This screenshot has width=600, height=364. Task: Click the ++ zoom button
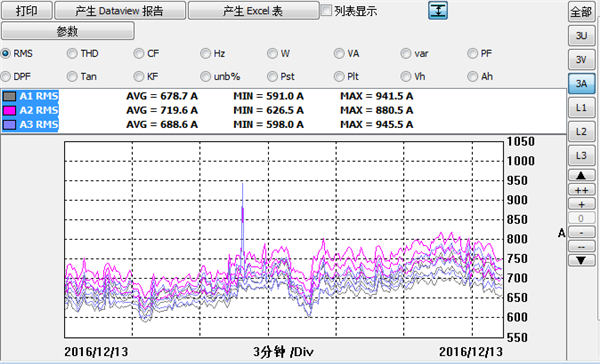(581, 190)
